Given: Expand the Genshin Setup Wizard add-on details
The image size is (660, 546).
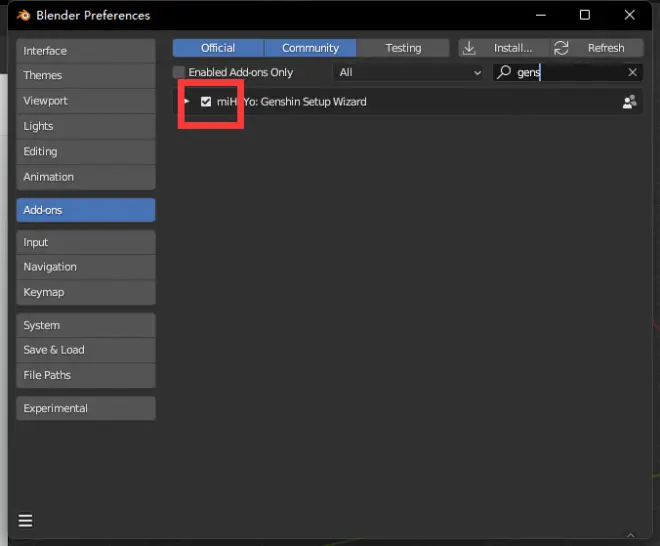Looking at the screenshot, I should pyautogui.click(x=186, y=101).
